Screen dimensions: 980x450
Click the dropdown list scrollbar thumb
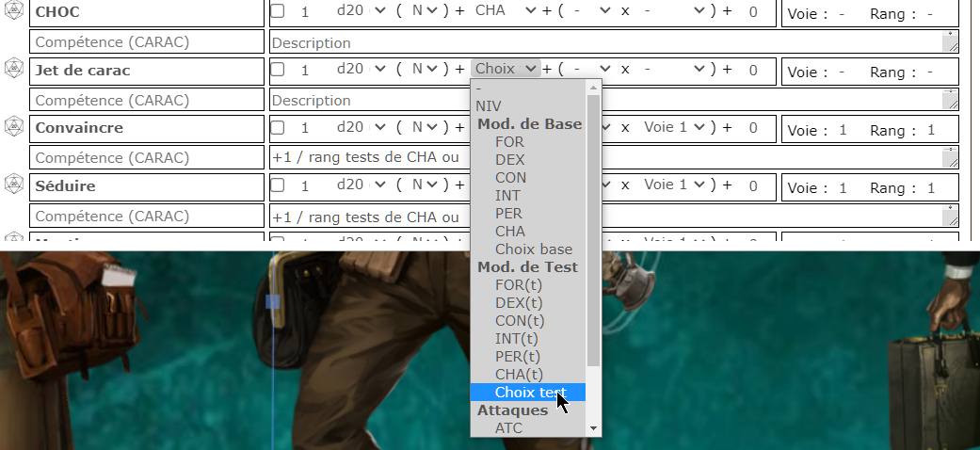coord(593,226)
